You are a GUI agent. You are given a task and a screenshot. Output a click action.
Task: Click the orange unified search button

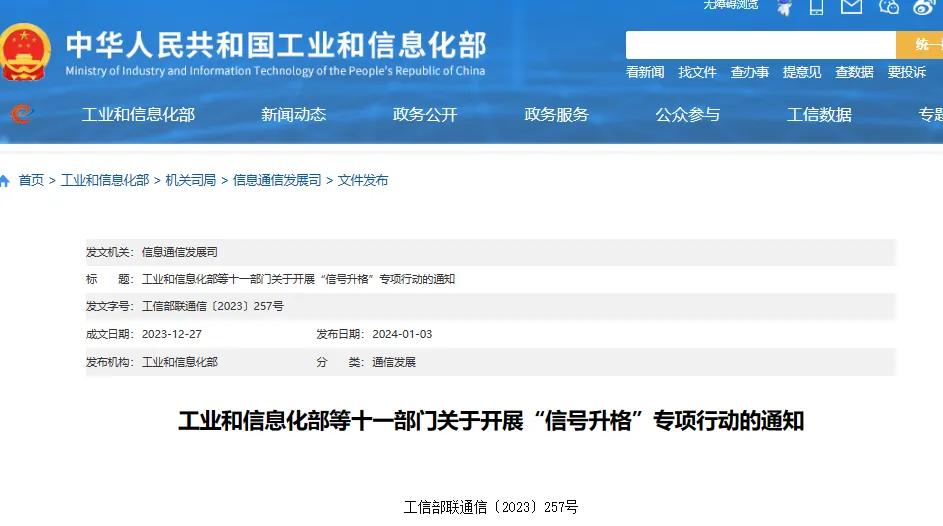point(920,44)
